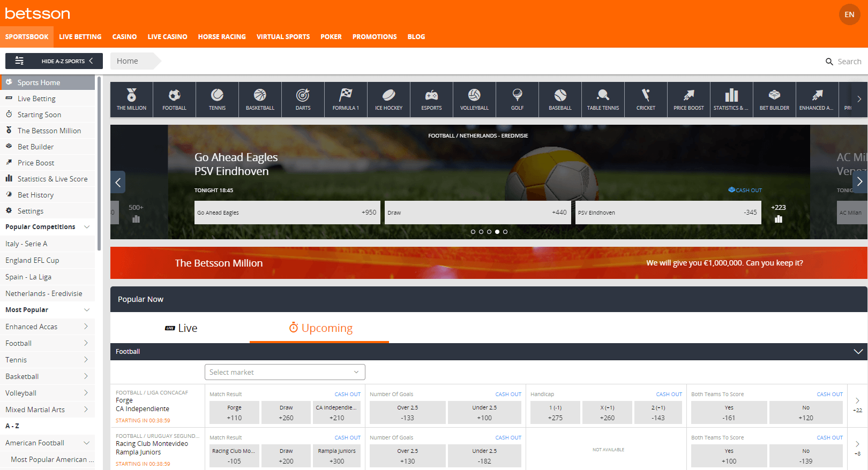The height and width of the screenshot is (470, 868).
Task: Select Forge +110 match result
Action: point(234,413)
